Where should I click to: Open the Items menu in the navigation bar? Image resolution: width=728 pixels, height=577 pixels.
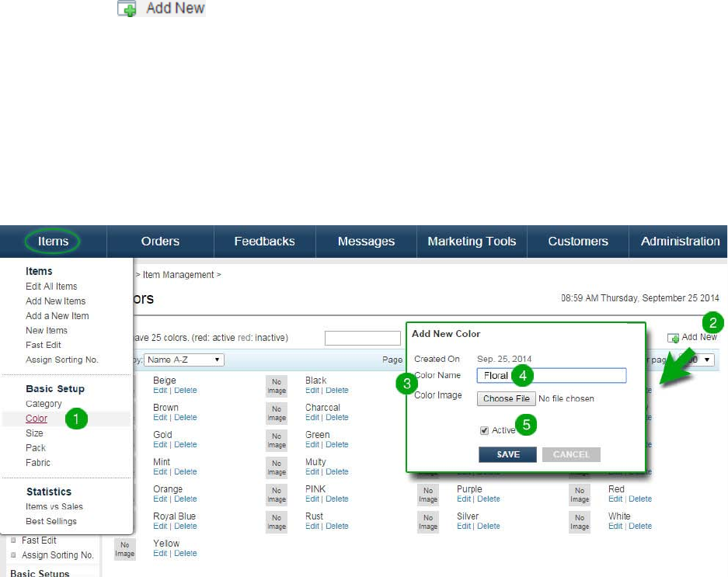[53, 242]
